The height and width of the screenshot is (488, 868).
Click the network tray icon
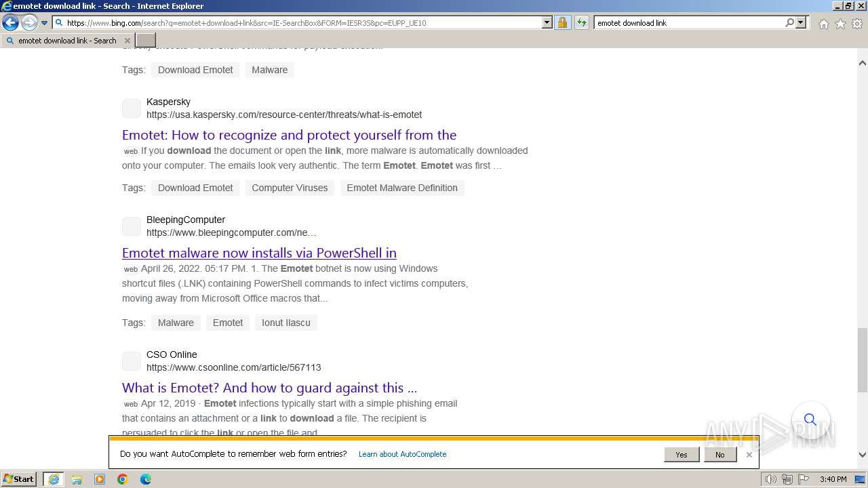[x=787, y=479]
